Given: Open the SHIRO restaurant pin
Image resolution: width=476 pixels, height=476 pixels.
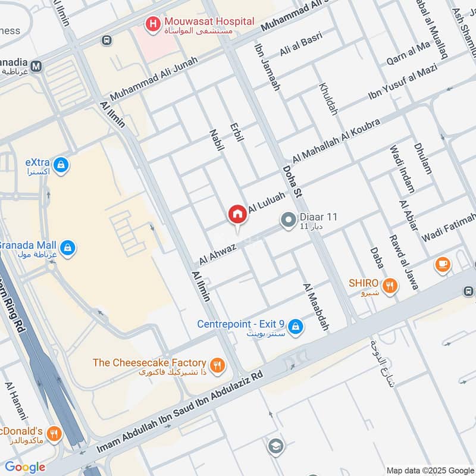Looking at the screenshot, I should pos(390,287).
